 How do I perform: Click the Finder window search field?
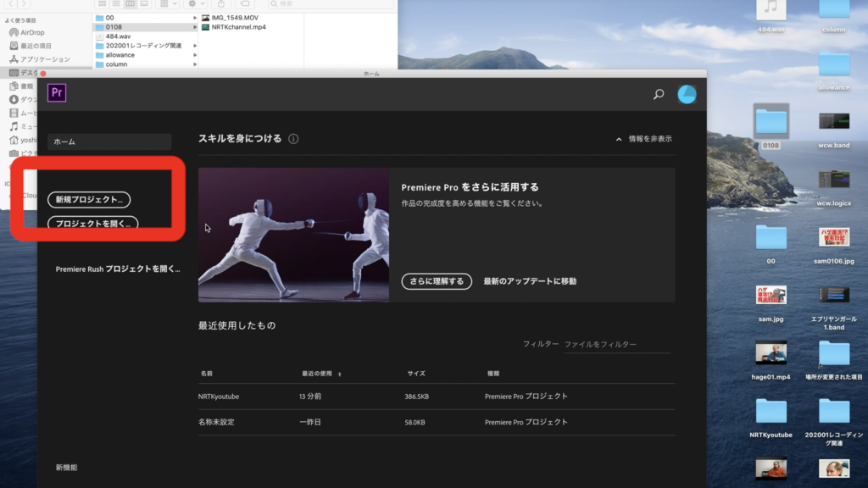[x=330, y=4]
